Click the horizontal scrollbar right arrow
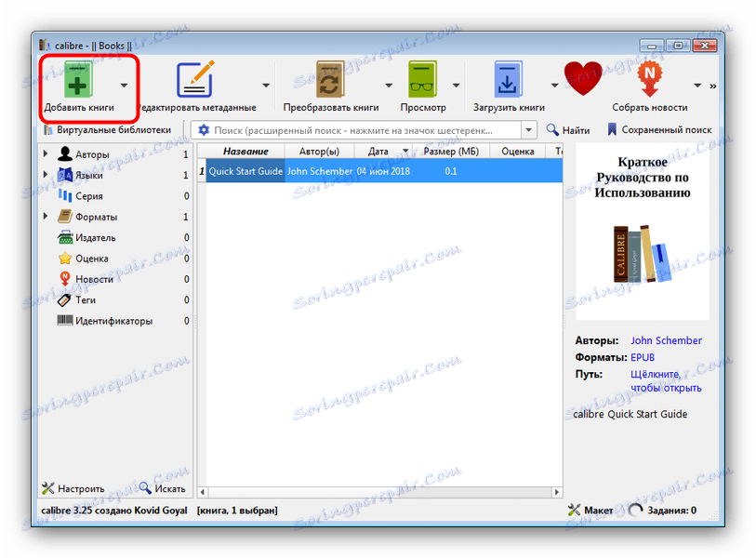756x558 pixels. click(557, 492)
